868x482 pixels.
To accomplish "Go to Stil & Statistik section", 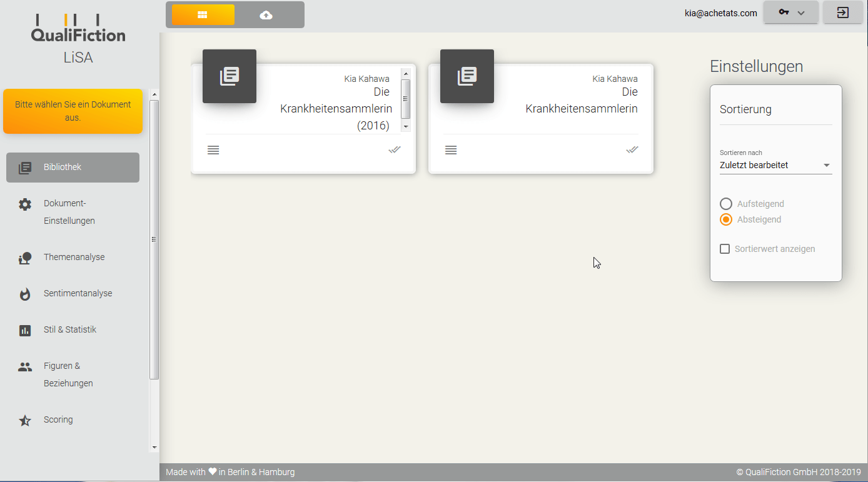I will (69, 330).
